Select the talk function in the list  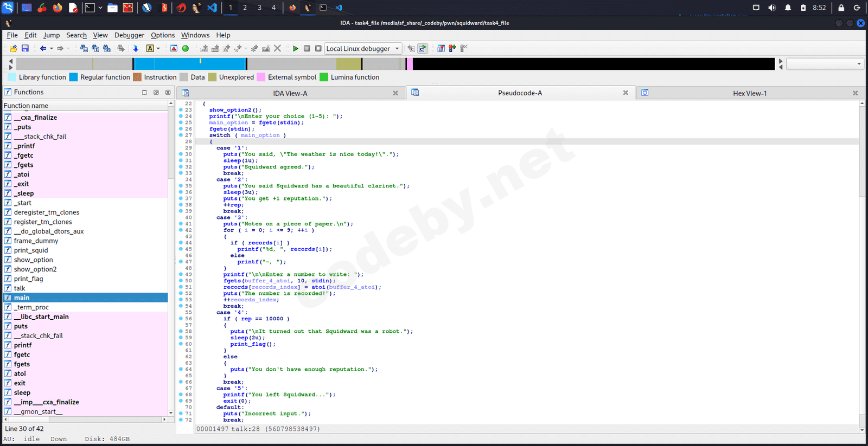coord(20,288)
